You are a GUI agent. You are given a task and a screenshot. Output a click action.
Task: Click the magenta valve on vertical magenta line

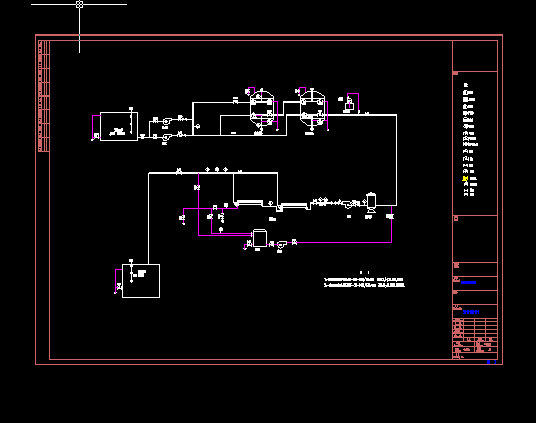click(x=197, y=187)
